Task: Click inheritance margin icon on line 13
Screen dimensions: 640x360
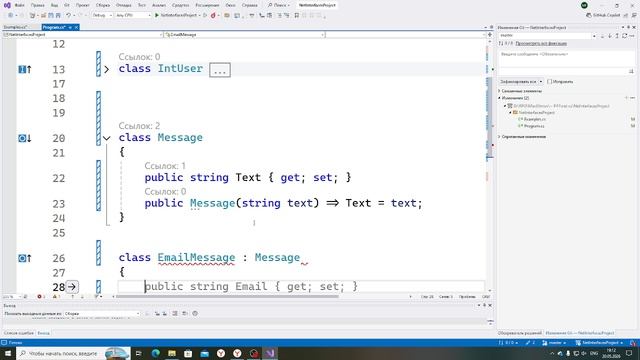Action: pyautogui.click(x=24, y=69)
